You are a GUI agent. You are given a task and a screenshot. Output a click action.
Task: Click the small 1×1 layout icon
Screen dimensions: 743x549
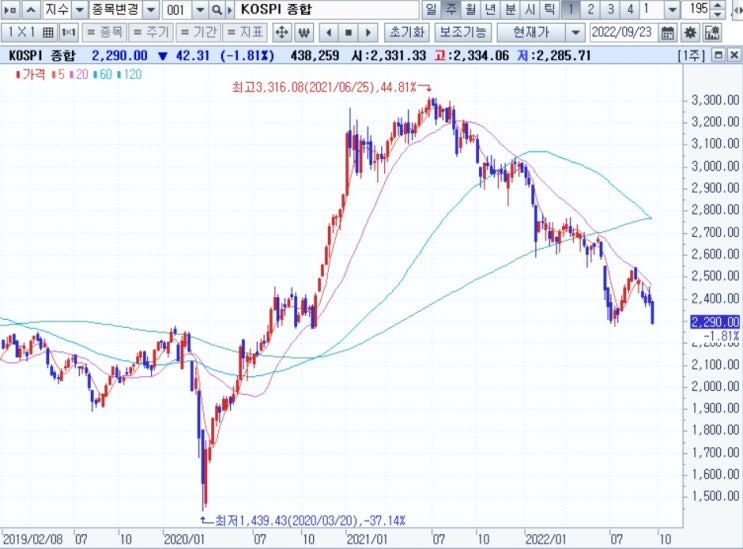[x=69, y=32]
